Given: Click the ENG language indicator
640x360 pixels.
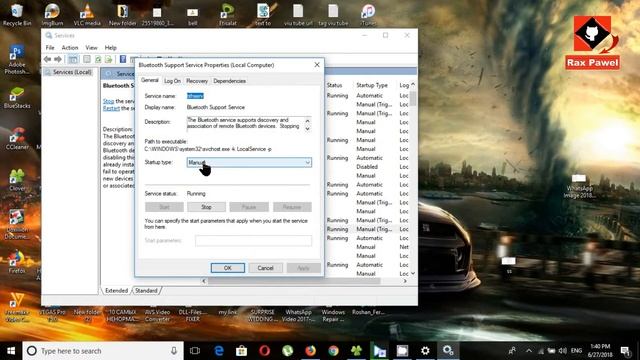Looking at the screenshot, I should [x=576, y=351].
